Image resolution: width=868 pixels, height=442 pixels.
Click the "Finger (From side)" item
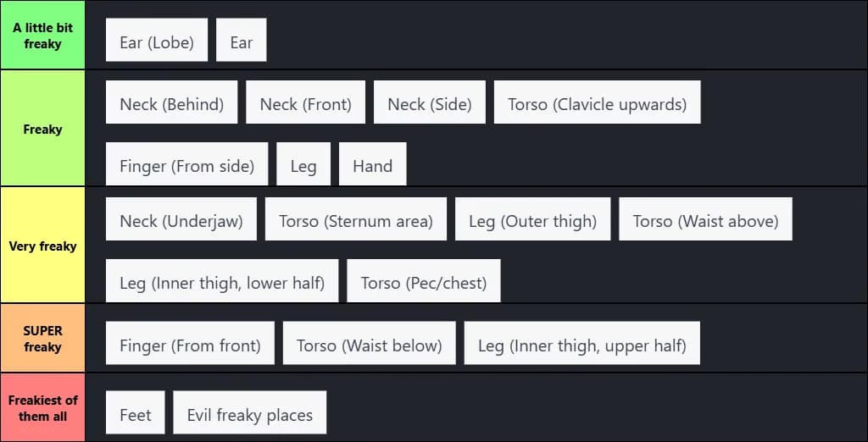186,164
